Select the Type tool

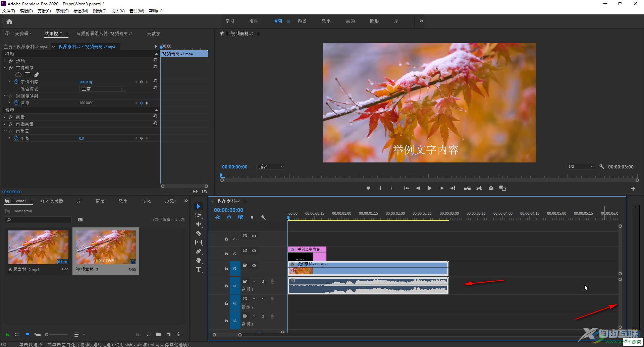click(x=199, y=269)
